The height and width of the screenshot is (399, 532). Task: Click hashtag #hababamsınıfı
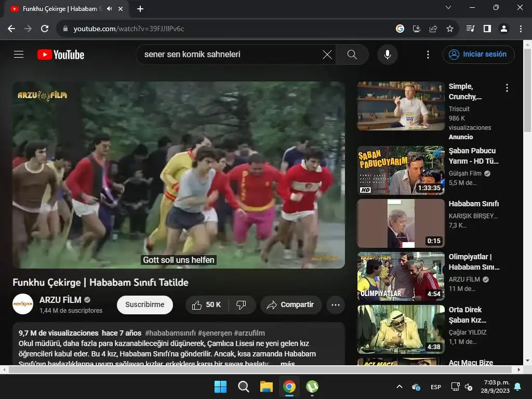tap(170, 333)
